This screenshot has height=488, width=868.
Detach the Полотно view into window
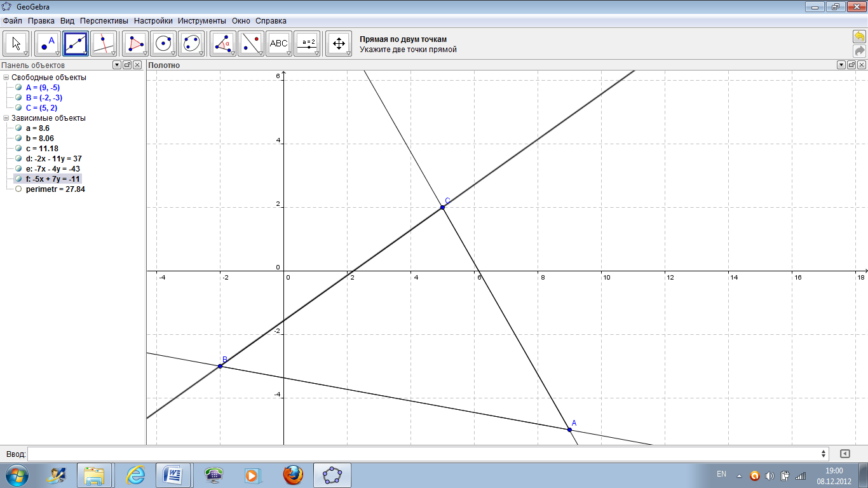(x=851, y=65)
